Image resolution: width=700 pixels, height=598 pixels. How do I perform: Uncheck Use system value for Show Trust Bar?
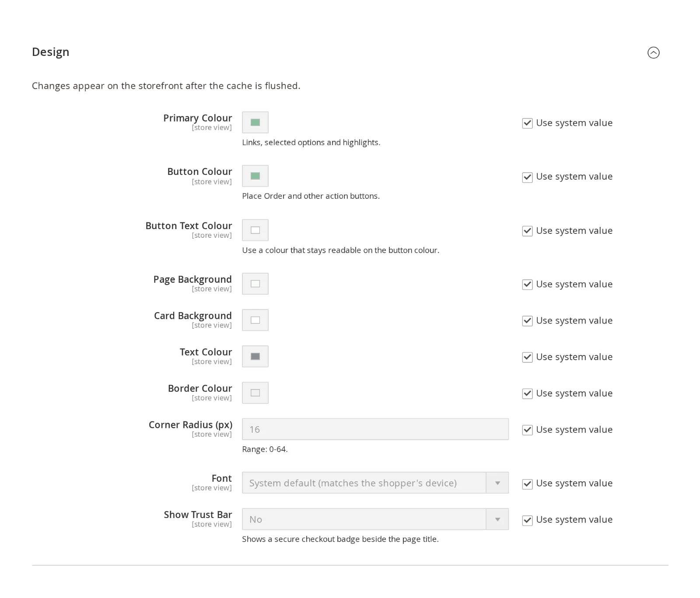(x=527, y=520)
